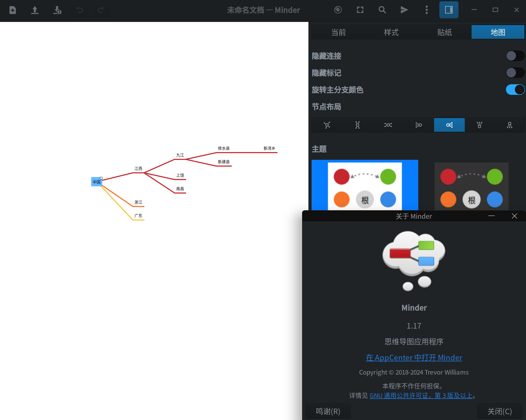Select the first manual node layout icon
Viewport: 526px width, 420px height.
tap(327, 125)
